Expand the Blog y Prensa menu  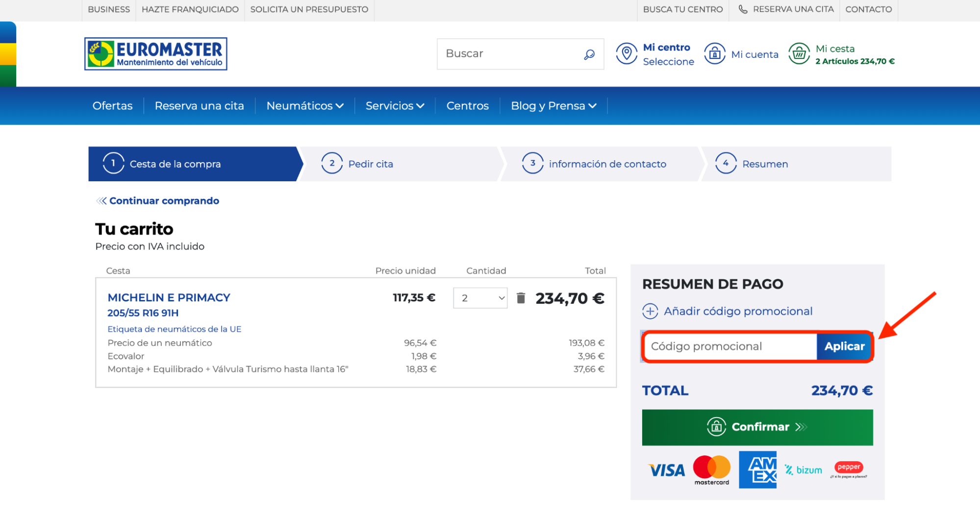pos(554,106)
